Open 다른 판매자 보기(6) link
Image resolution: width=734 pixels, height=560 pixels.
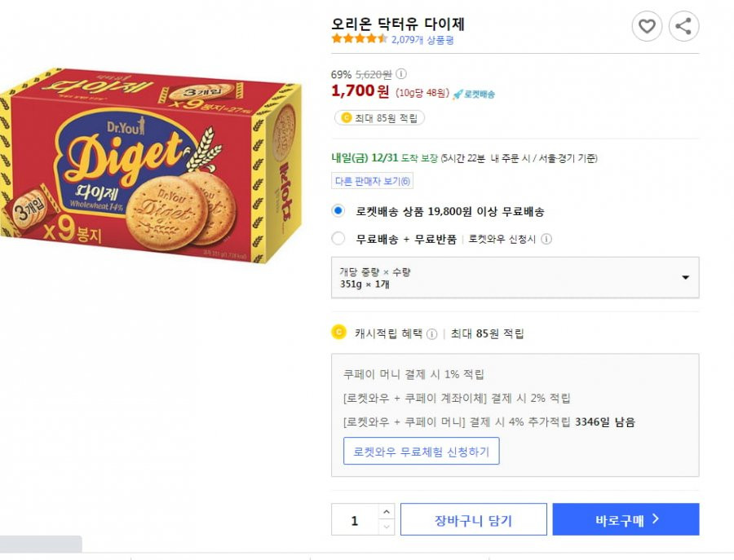(372, 181)
